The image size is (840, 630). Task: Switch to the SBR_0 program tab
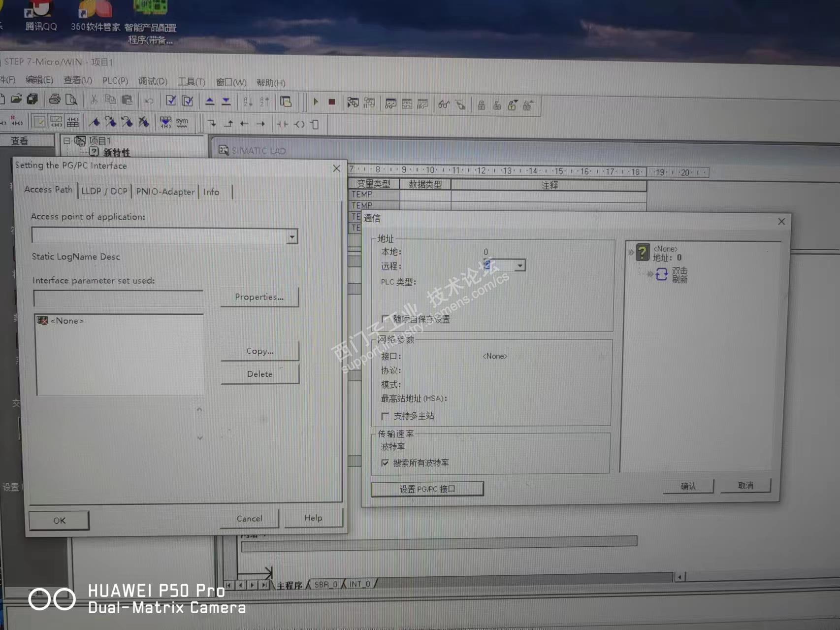325,584
